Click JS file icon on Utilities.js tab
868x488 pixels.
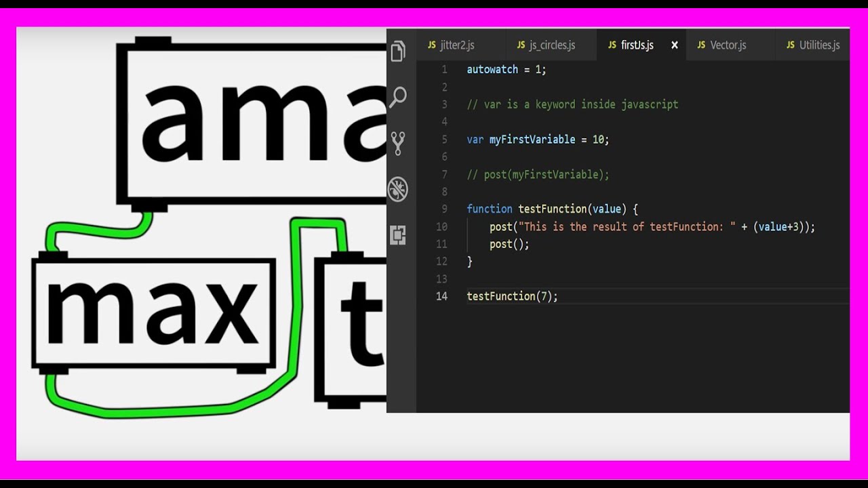[x=791, y=45]
